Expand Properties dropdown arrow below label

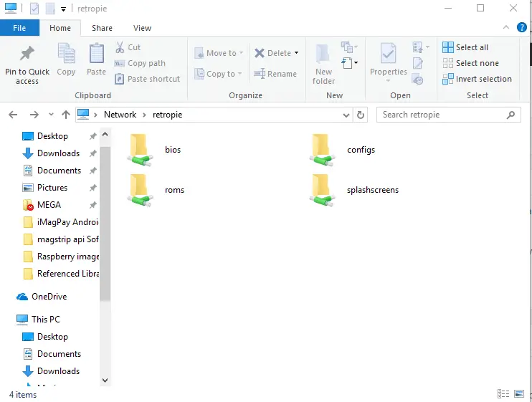coord(388,81)
